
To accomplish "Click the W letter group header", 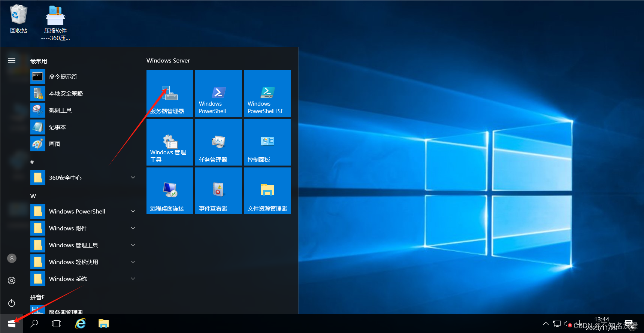I will [x=33, y=196].
